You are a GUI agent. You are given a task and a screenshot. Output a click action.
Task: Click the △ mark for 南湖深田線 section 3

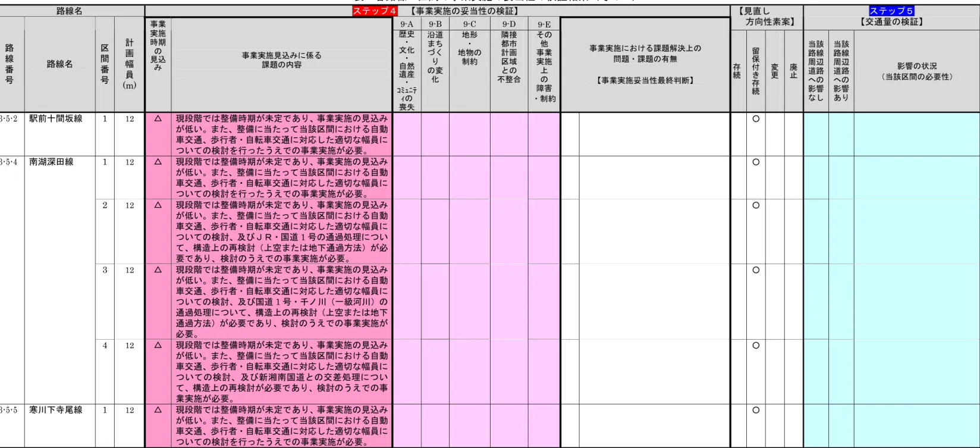tap(158, 270)
